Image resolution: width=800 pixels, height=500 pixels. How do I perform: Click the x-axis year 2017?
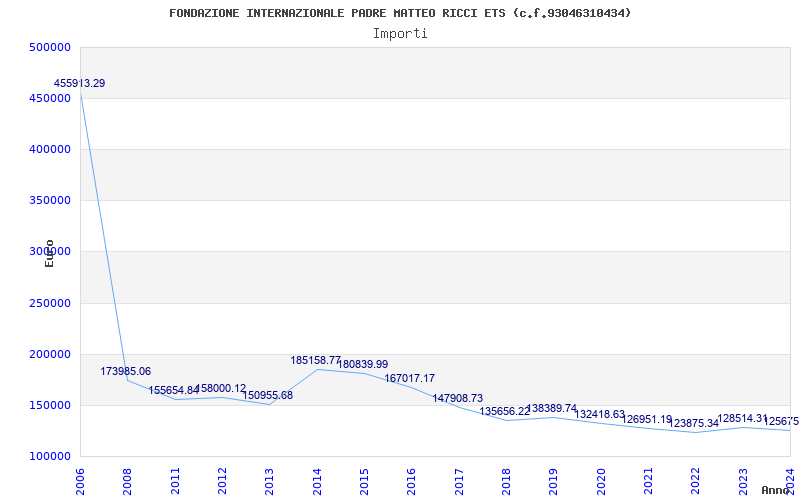(x=459, y=481)
